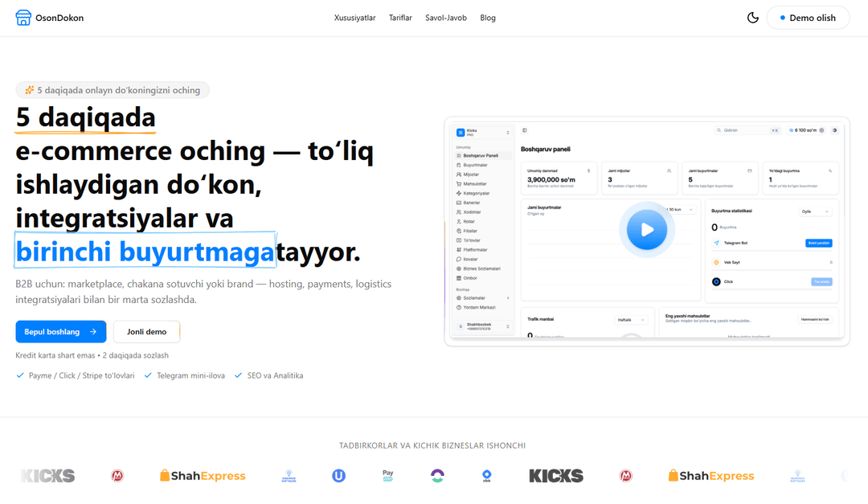Click the first ShahExpress logo
This screenshot has height=504, width=868.
coord(203,476)
